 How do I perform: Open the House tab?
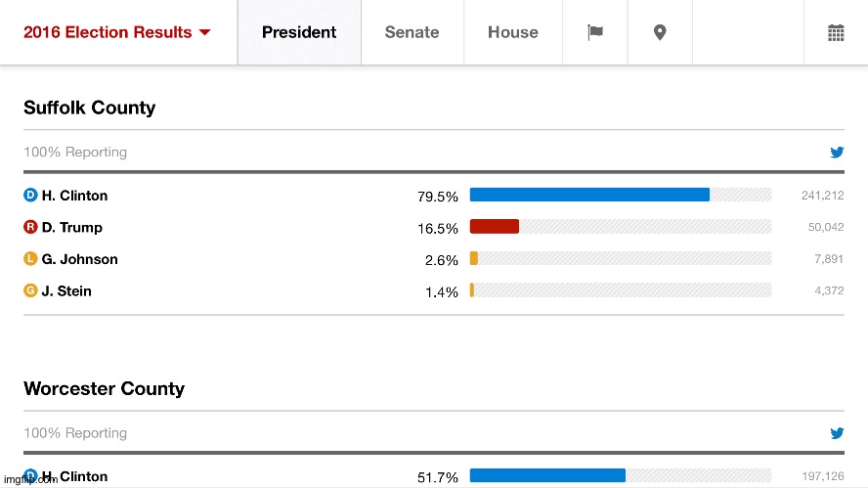pyautogui.click(x=513, y=32)
